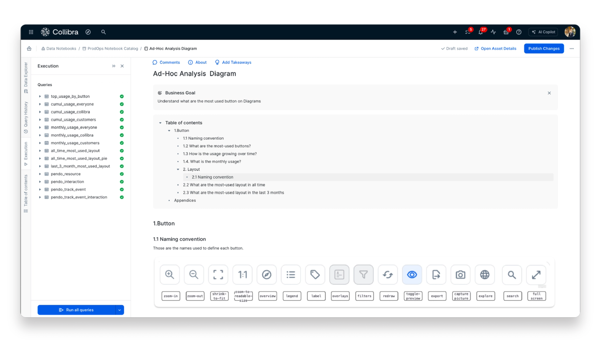Close the Business Goal card
This screenshot has height=364, width=601.
pyautogui.click(x=549, y=93)
